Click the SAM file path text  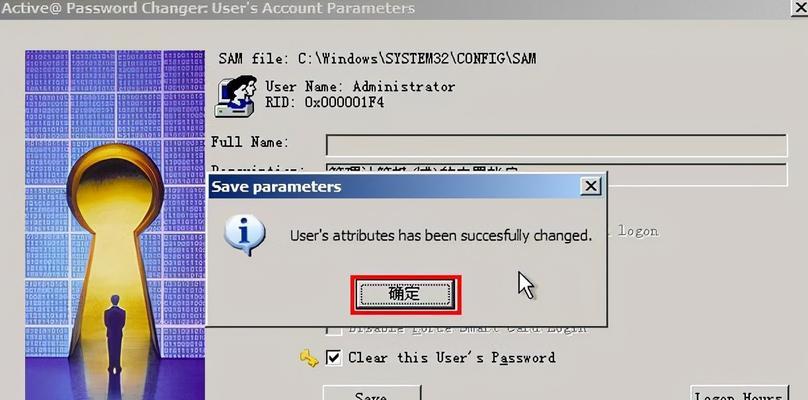377,59
